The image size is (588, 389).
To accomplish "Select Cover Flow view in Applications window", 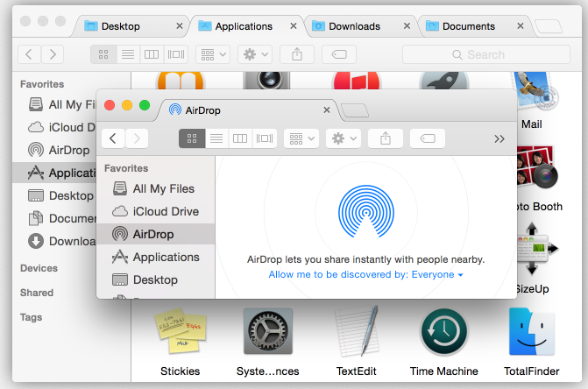I will [x=176, y=54].
